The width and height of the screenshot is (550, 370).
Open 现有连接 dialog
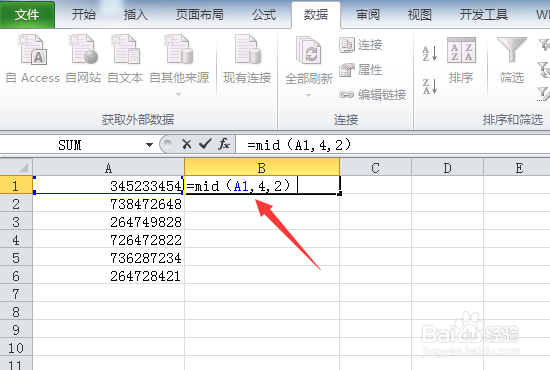247,59
